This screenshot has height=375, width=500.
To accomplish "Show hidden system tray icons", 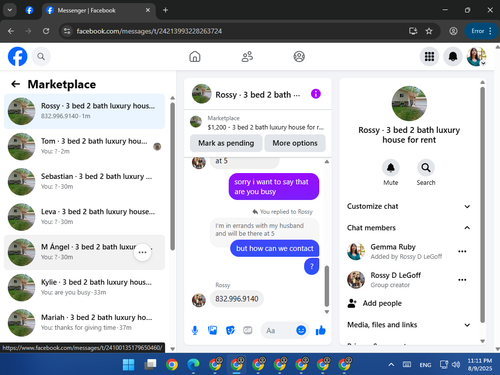I will [391, 364].
